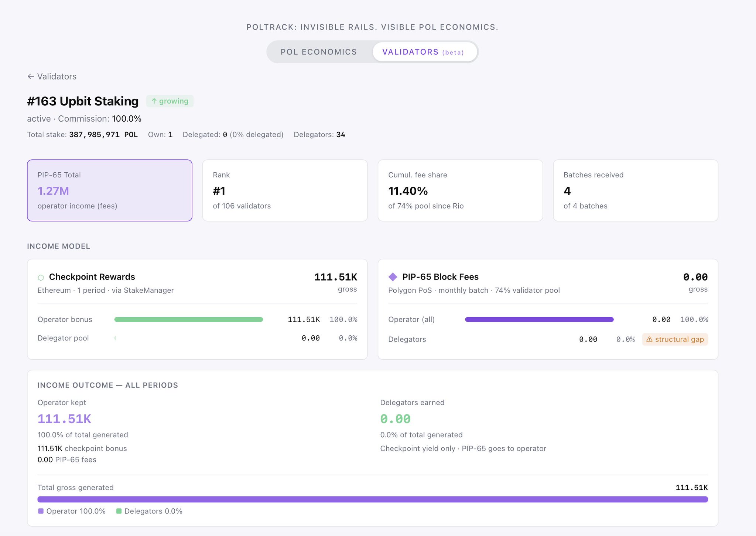Image resolution: width=756 pixels, height=536 pixels.
Task: Click the green Operator bonus bar
Action: click(x=188, y=319)
